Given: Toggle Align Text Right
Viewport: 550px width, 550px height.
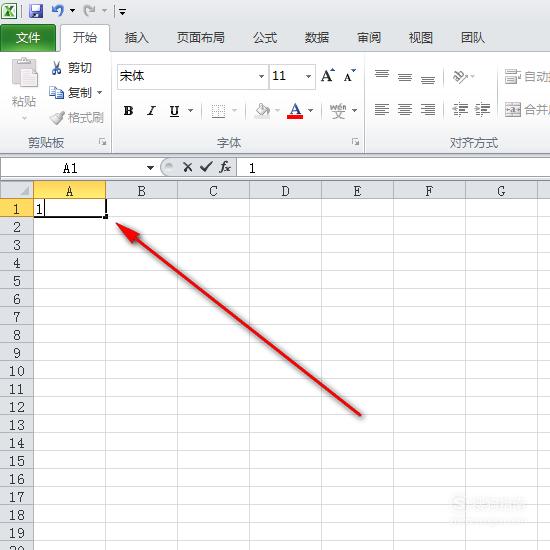Looking at the screenshot, I should [428, 110].
